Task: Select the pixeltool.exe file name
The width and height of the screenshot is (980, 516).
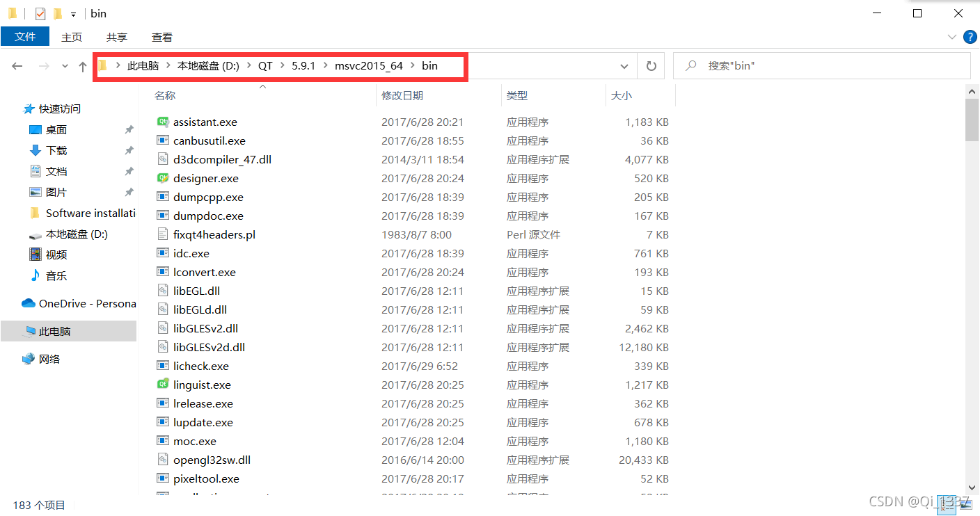Action: coord(206,478)
